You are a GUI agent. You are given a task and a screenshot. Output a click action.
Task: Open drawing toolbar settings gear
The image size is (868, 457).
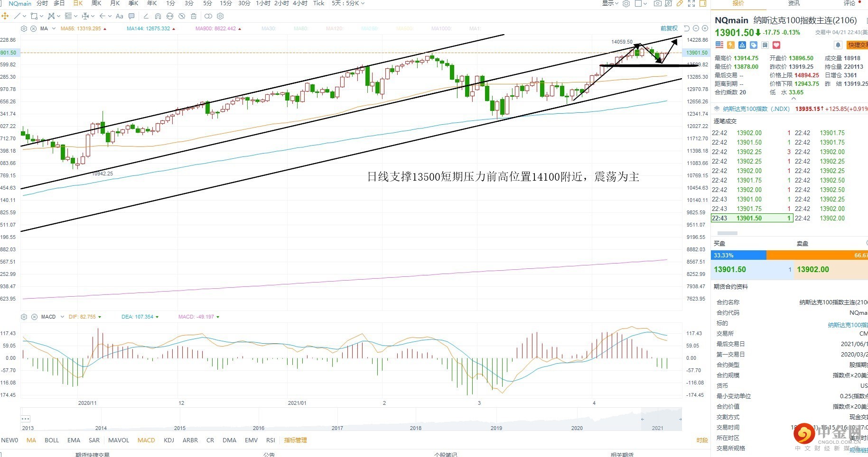point(220,16)
